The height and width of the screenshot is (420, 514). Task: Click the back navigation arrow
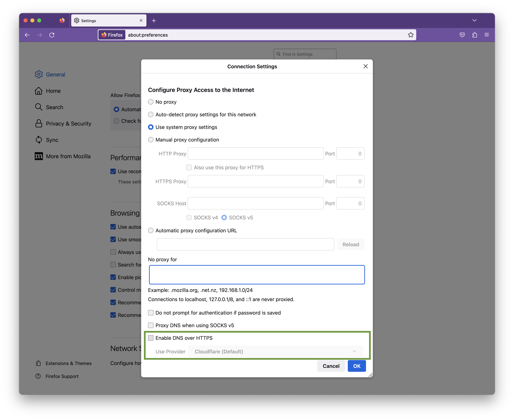27,35
